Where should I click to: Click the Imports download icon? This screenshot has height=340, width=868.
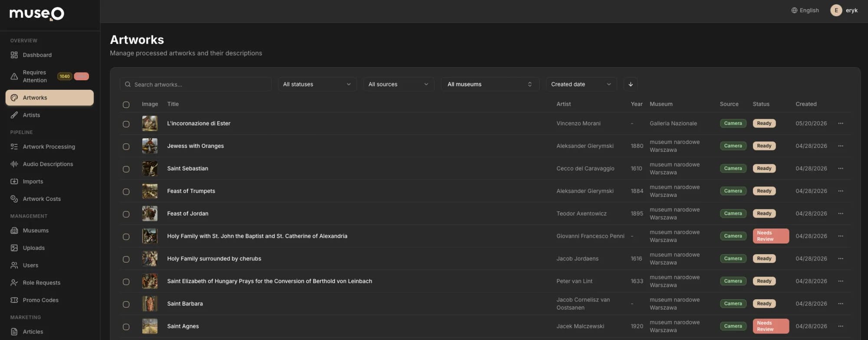pyautogui.click(x=14, y=181)
